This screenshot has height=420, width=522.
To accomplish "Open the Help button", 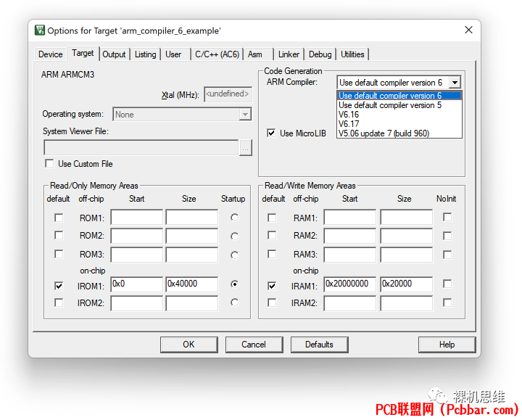I will tap(447, 345).
